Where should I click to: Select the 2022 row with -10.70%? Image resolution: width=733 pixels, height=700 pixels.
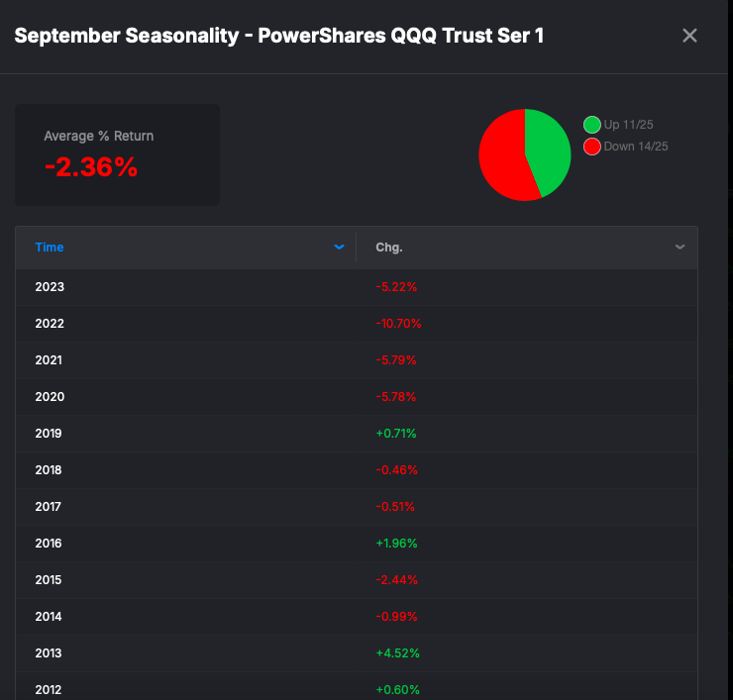(x=357, y=324)
